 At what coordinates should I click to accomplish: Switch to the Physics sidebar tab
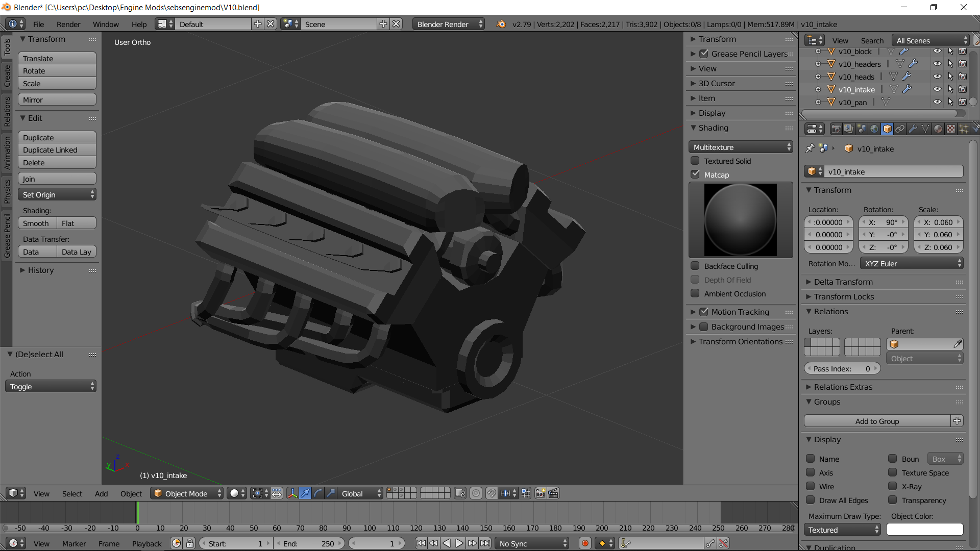tap(7, 191)
